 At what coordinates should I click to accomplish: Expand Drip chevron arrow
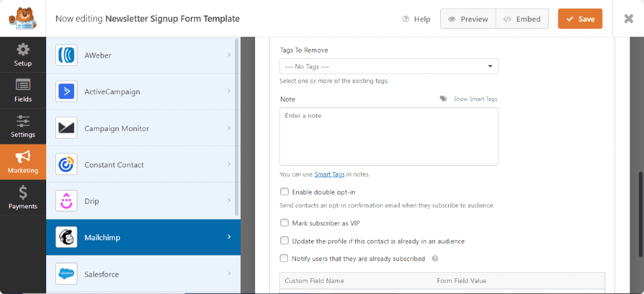click(x=229, y=200)
